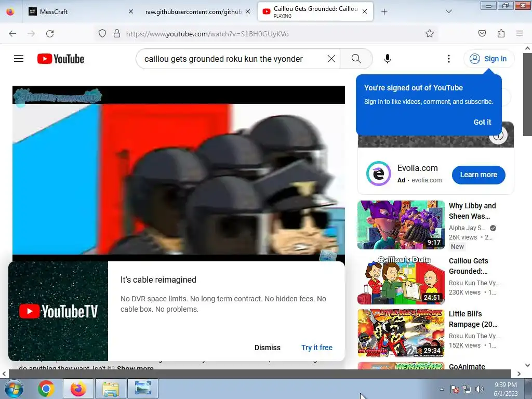The height and width of the screenshot is (399, 532).
Task: Click Learn more on Evolia ad
Action: click(478, 175)
